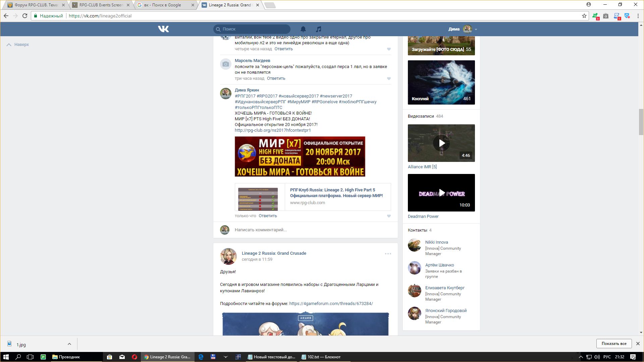The width and height of the screenshot is (644, 362).
Task: Open Opera browser from taskbar
Action: [x=135, y=357]
